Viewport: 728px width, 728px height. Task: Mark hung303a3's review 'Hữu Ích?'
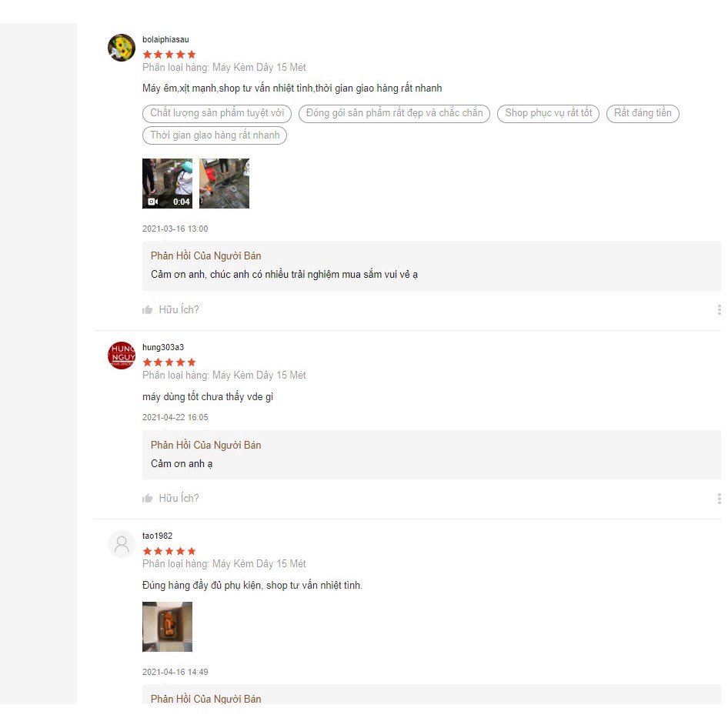click(x=179, y=499)
